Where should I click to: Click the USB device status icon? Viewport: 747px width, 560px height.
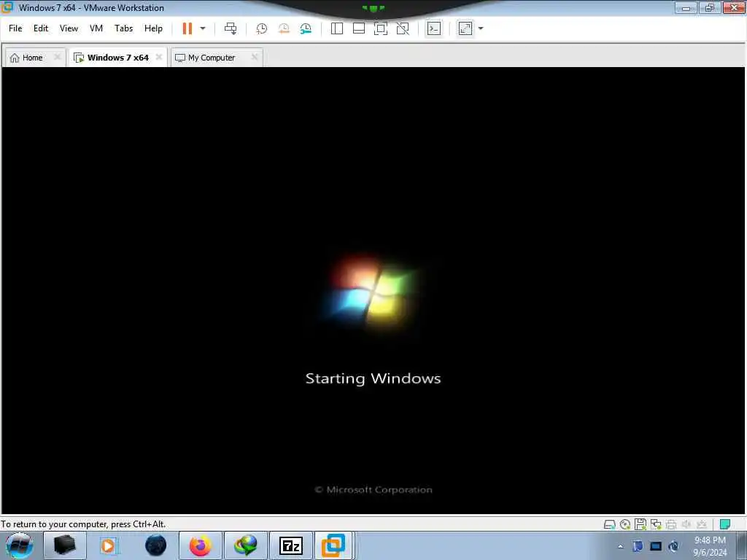[x=702, y=524]
